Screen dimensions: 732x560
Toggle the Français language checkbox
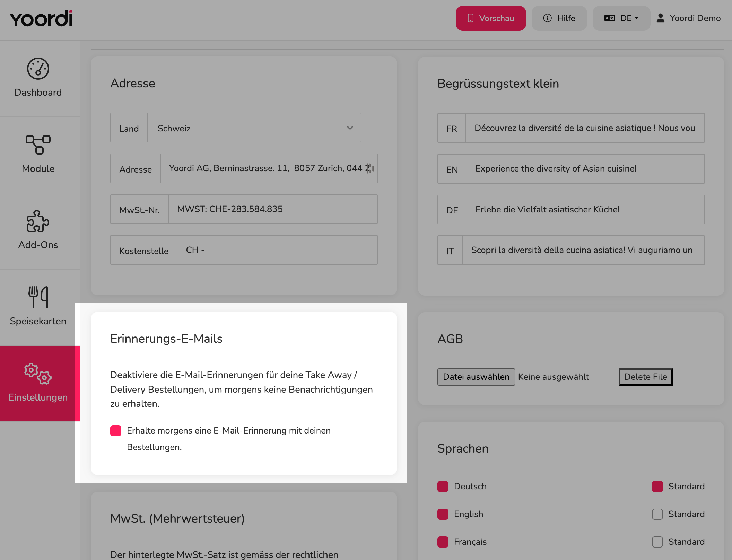click(443, 542)
